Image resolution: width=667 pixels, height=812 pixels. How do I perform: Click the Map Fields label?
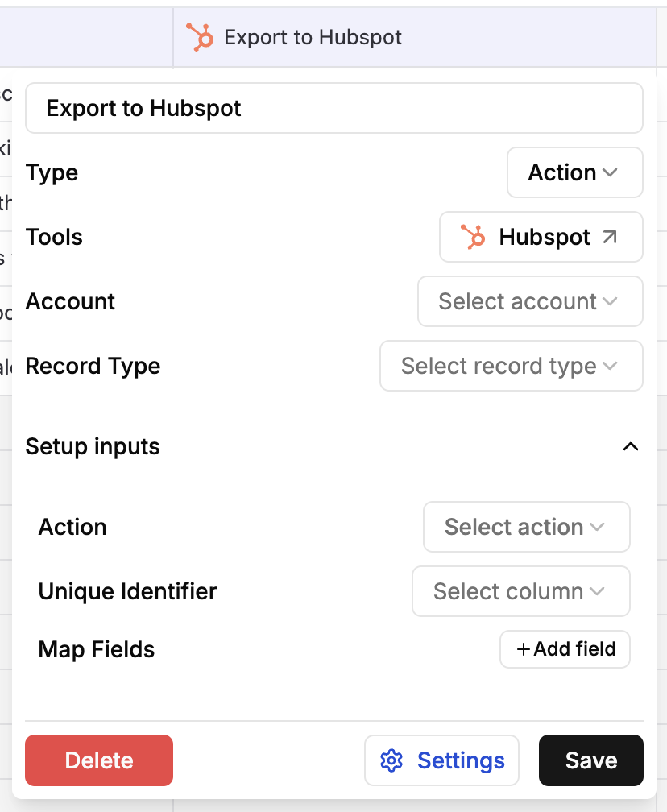point(97,649)
